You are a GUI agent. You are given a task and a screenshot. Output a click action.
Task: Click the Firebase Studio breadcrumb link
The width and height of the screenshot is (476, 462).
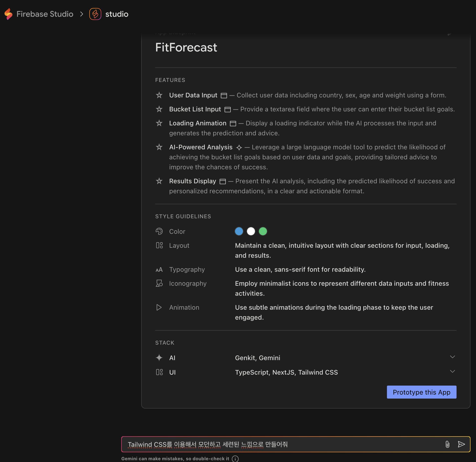coord(45,14)
